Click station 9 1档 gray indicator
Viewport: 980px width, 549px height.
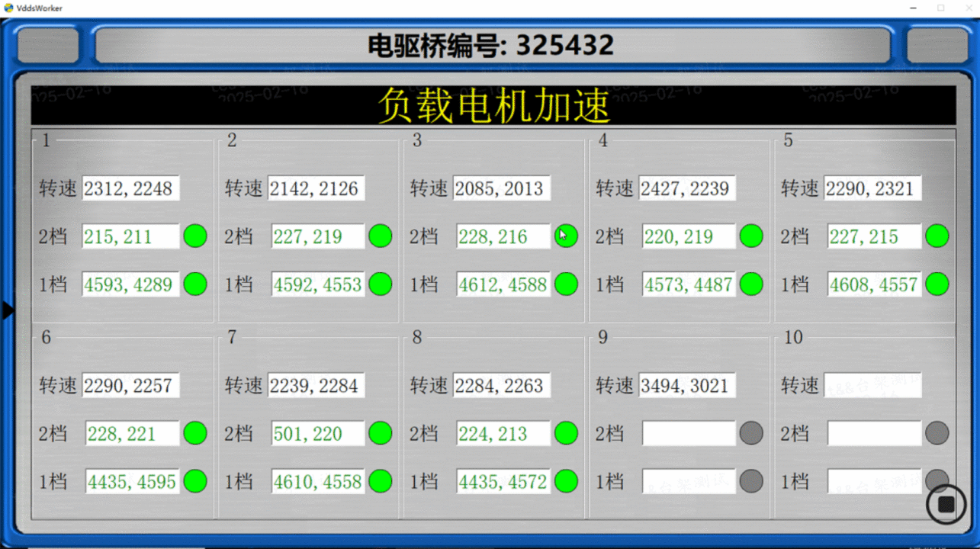pos(751,481)
